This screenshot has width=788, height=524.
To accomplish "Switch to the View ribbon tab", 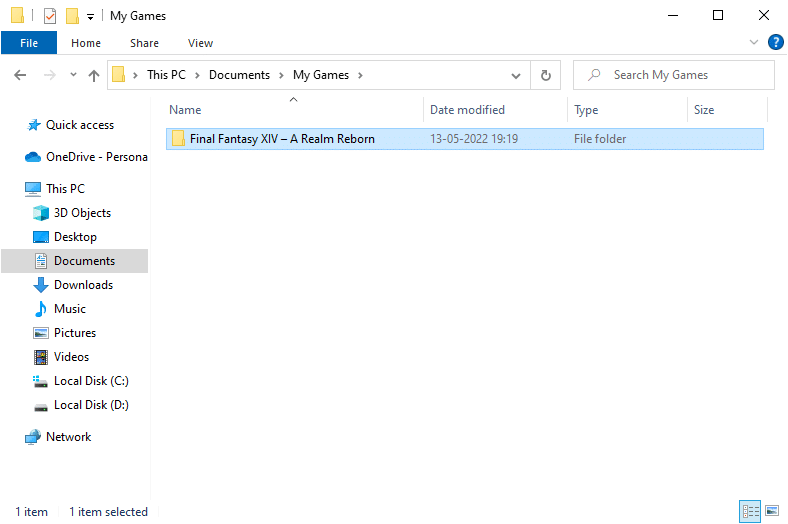I will coord(200,43).
